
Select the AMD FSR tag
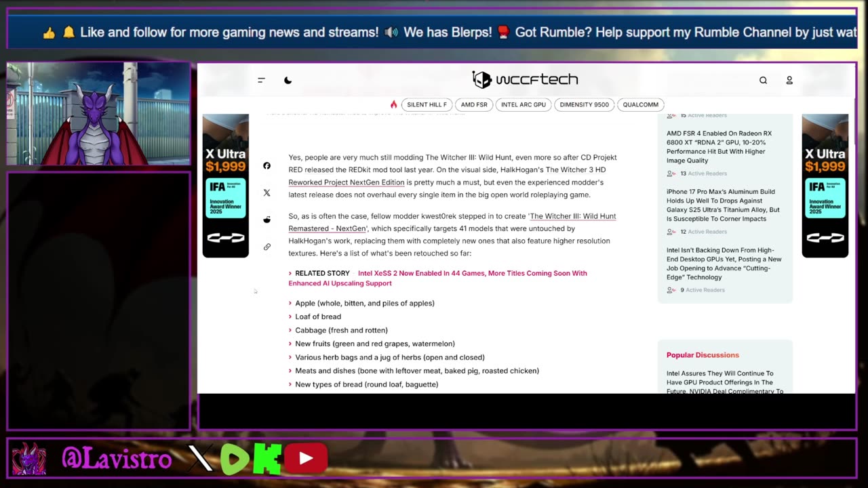tap(474, 104)
